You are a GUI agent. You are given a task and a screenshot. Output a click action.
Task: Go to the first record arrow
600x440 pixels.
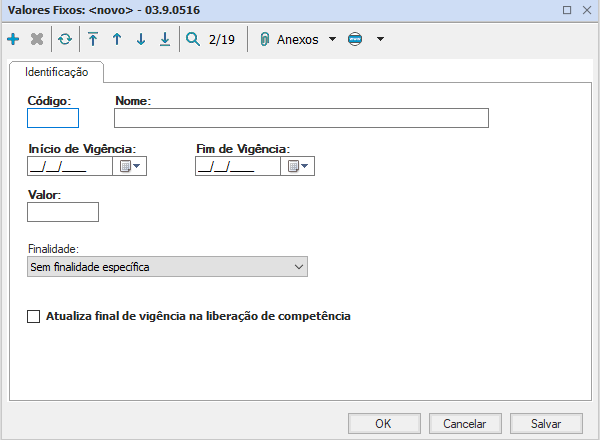coord(93,40)
